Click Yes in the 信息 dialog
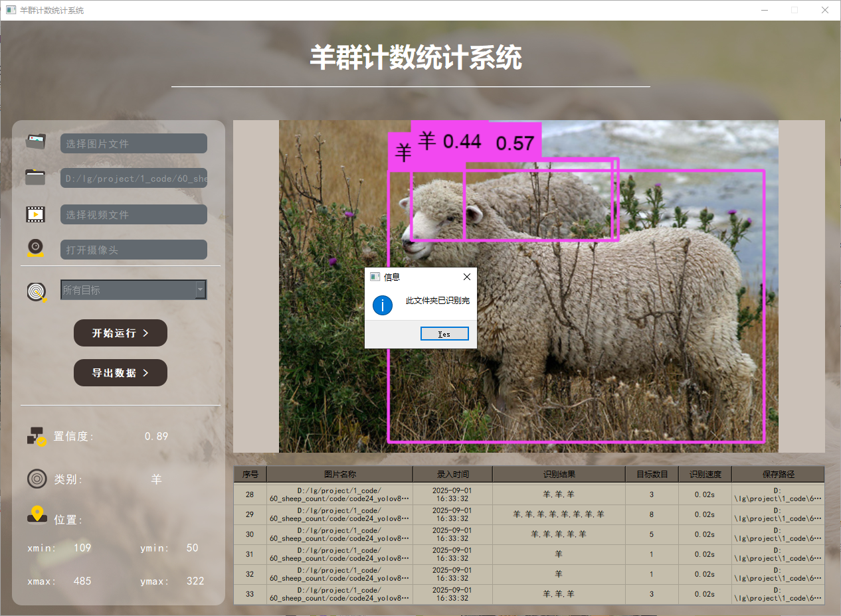Image resolution: width=841 pixels, height=616 pixels. click(444, 334)
